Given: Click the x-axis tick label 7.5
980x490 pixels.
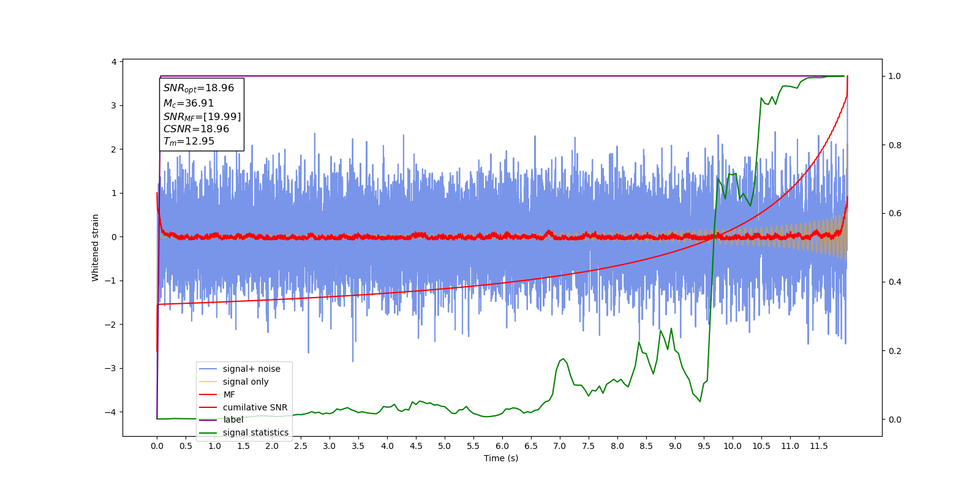Looking at the screenshot, I should point(589,446).
